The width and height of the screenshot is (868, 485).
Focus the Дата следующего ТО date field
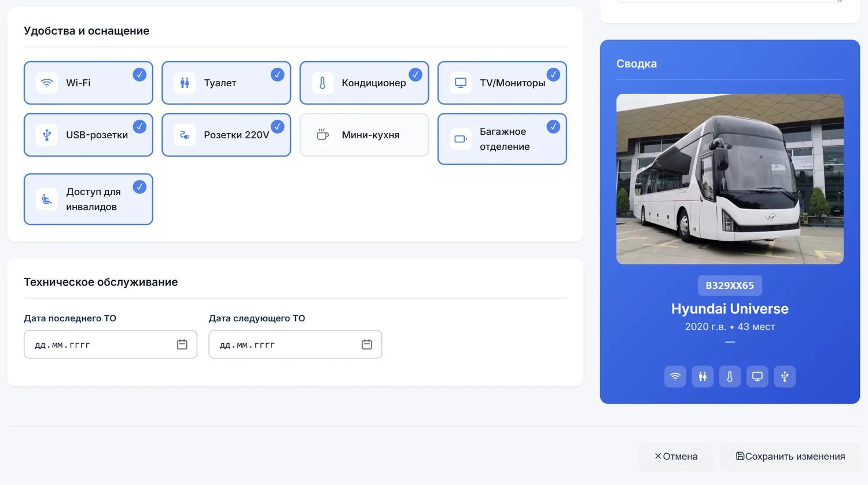295,344
